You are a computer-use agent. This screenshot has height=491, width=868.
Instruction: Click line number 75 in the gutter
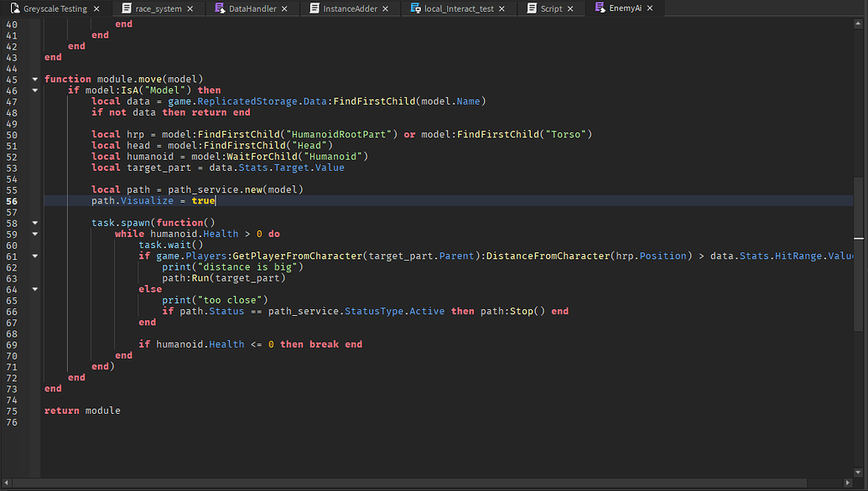12,411
